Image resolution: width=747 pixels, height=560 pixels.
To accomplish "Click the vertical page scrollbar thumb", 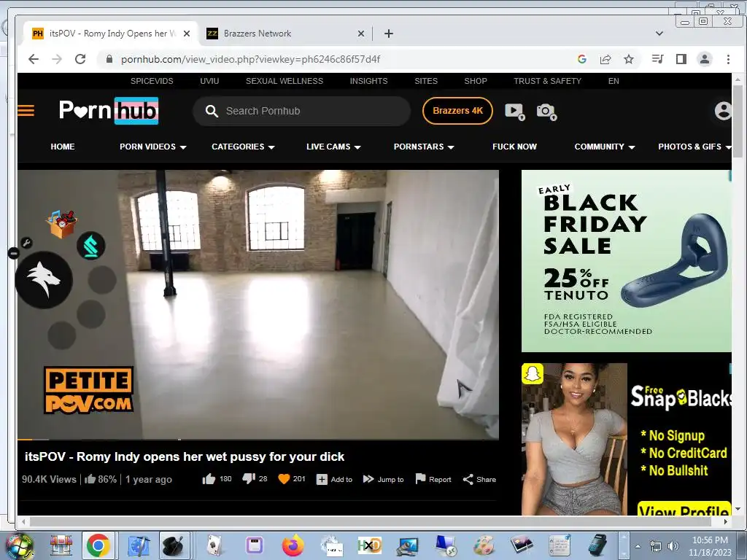I will [x=738, y=121].
